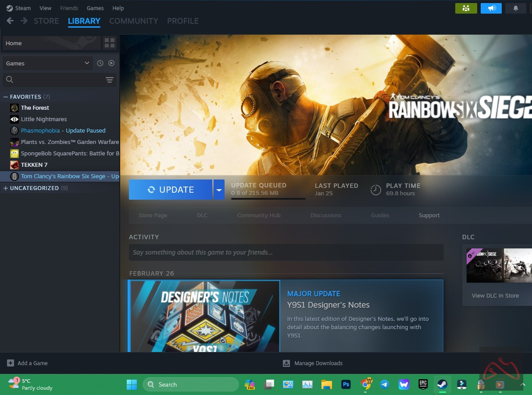Viewport: 532px width, 395px height.
Task: Open dropdown arrow beside Update button
Action: point(219,190)
